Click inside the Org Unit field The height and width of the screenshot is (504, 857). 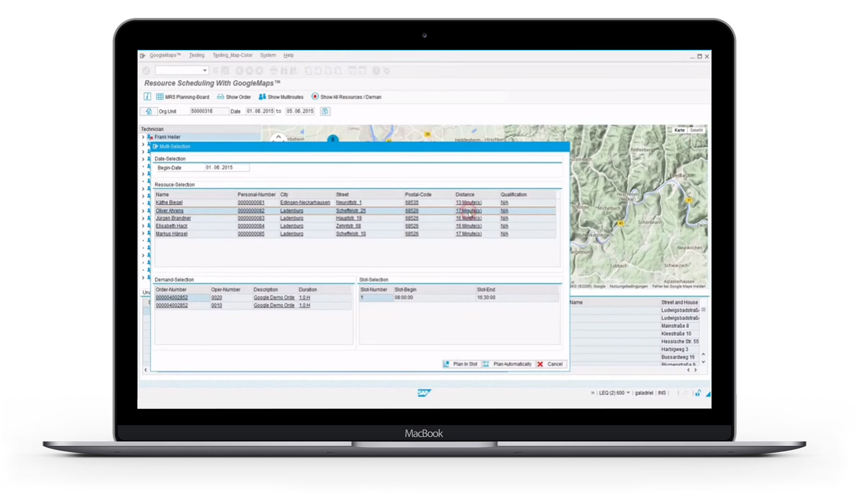[x=209, y=111]
